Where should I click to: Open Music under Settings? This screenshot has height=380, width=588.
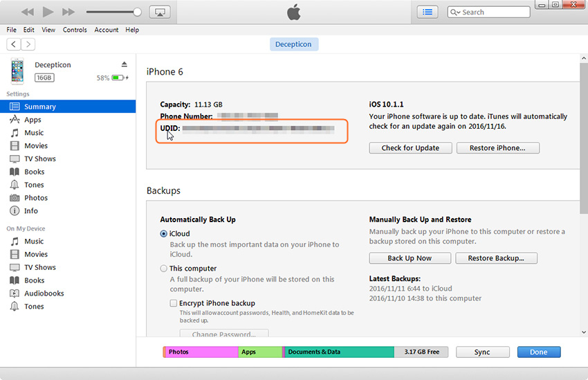(x=68, y=133)
